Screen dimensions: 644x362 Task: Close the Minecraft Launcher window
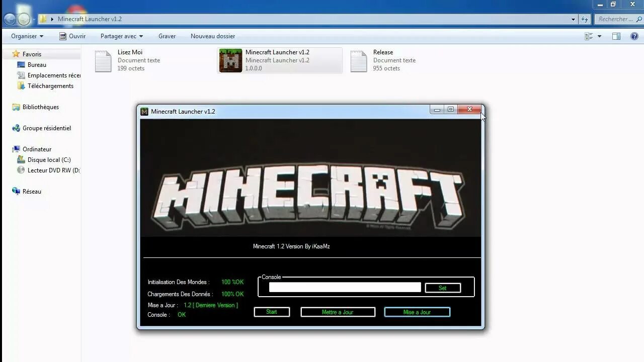point(469,110)
